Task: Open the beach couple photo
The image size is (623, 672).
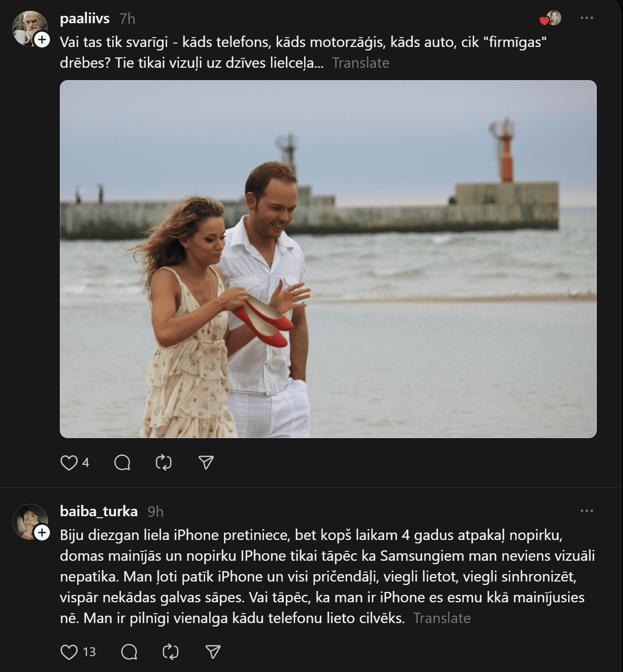Action: tap(328, 259)
